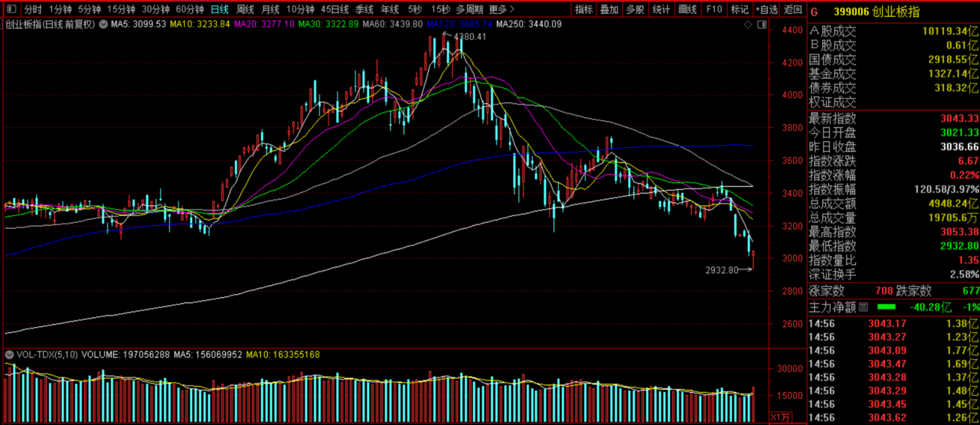Click the MA250: 3440.09 label
This screenshot has width=980, height=425.
click(x=529, y=25)
